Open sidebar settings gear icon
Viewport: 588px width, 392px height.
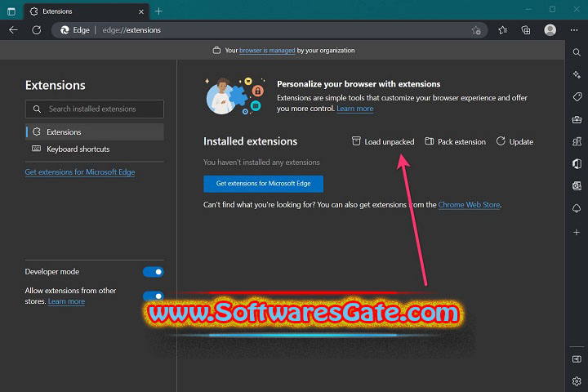(577, 381)
